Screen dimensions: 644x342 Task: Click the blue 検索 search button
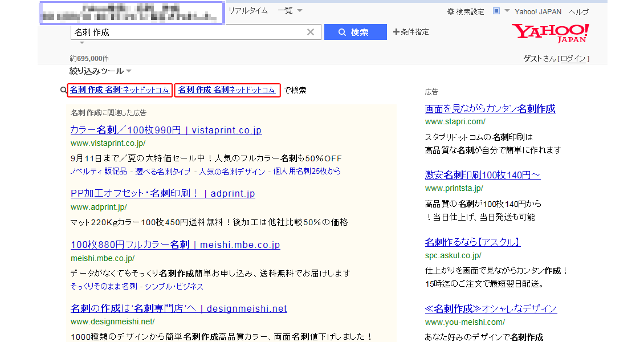click(355, 32)
